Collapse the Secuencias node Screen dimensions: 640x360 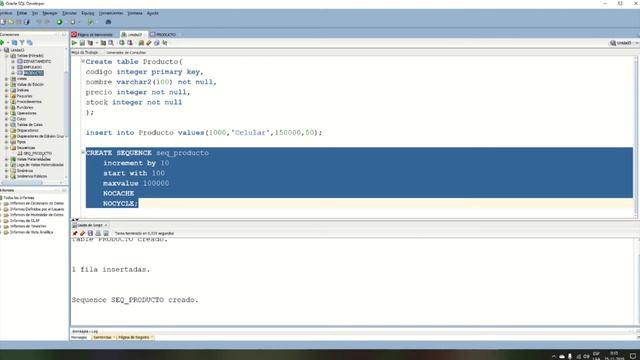pos(7,148)
